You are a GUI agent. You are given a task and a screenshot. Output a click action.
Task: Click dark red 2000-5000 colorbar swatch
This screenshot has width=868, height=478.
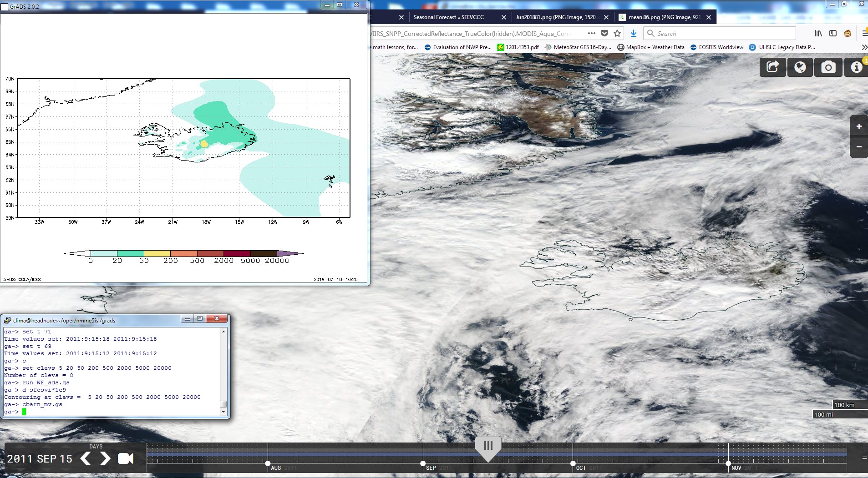click(237, 253)
